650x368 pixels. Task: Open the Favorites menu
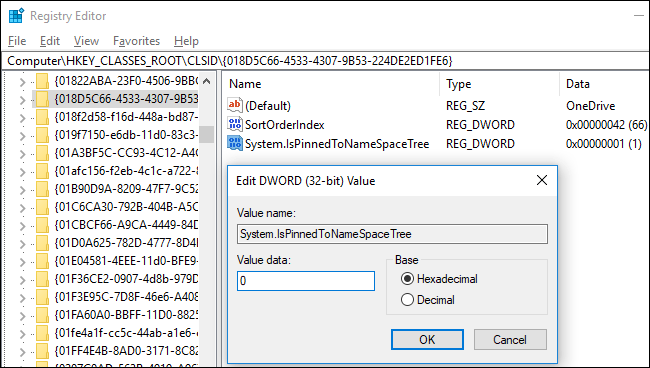point(136,41)
